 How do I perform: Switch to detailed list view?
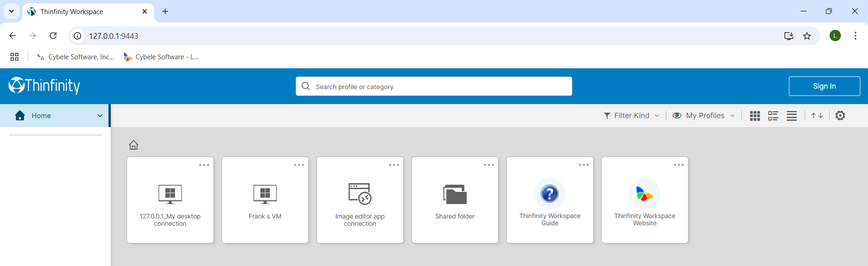(773, 116)
